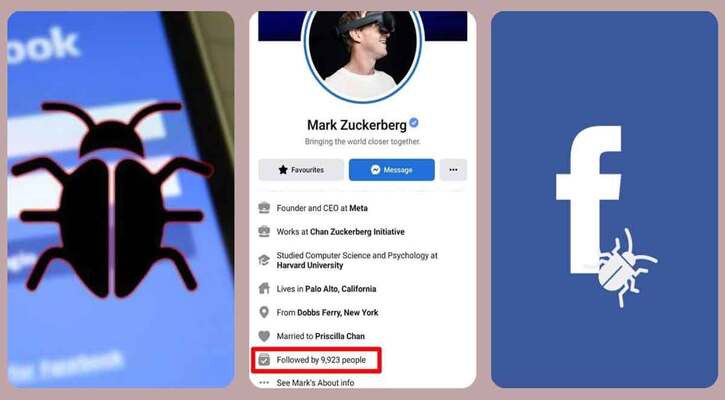Expand See Mark's About info
Screen dimensions: 725x400
click(315, 383)
